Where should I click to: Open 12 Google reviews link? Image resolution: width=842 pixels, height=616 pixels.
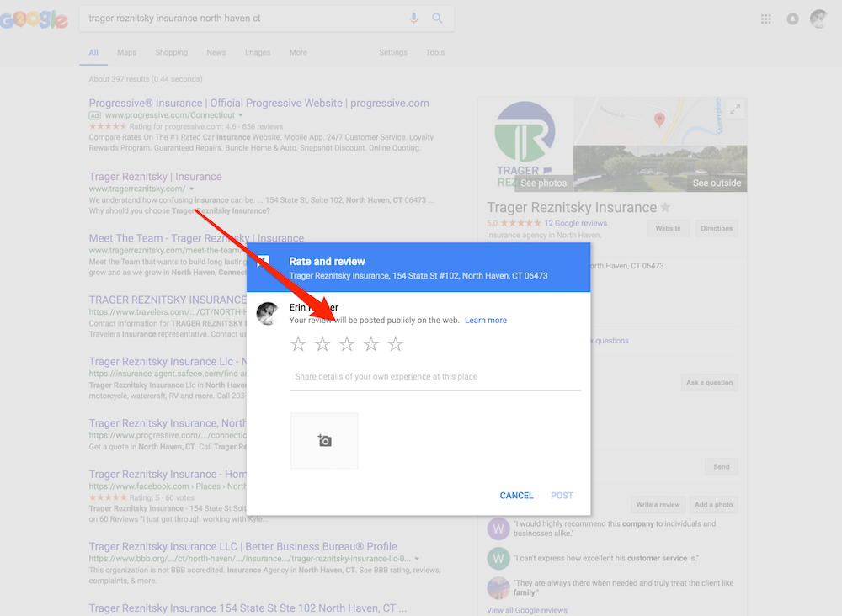(x=575, y=223)
